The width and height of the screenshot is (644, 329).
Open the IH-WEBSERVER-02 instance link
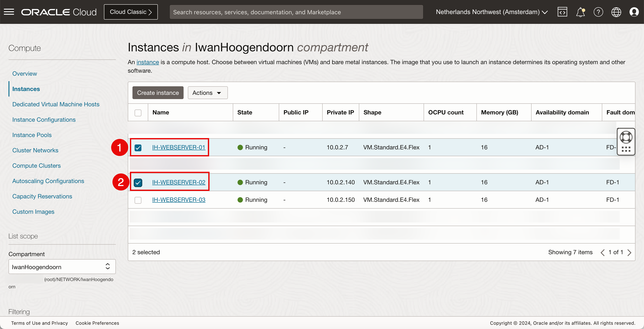click(178, 182)
